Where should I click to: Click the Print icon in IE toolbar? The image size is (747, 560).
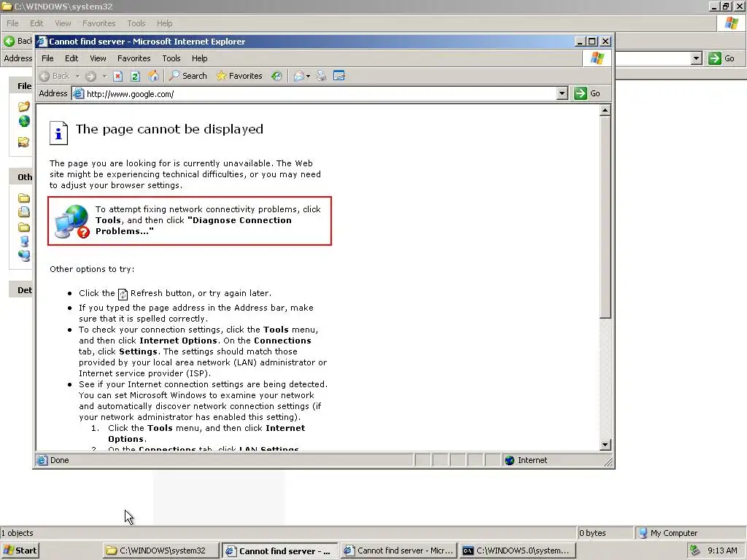coord(322,76)
